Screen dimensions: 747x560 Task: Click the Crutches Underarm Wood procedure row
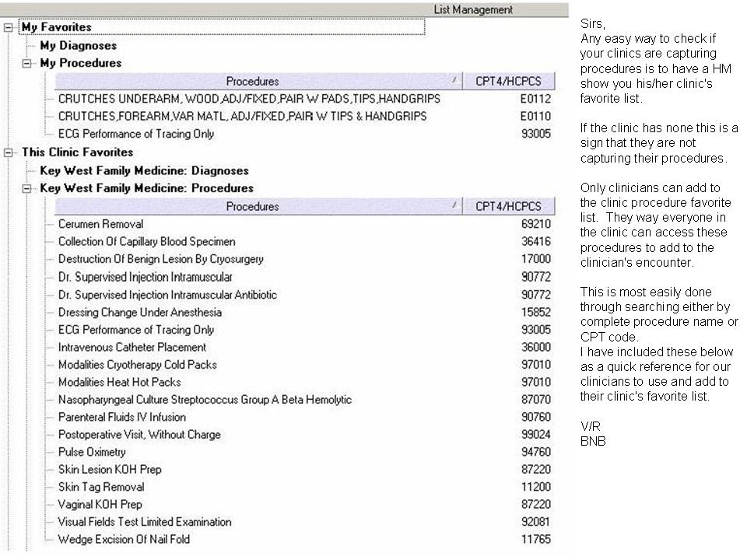(x=248, y=99)
